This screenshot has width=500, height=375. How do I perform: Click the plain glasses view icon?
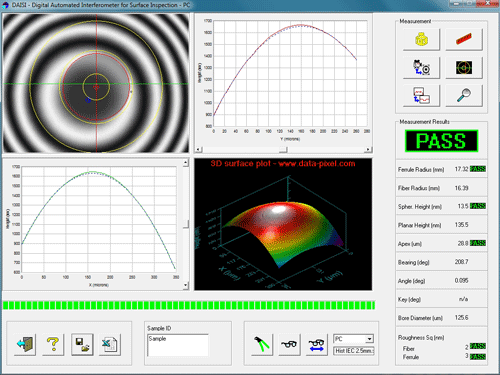coord(289,344)
